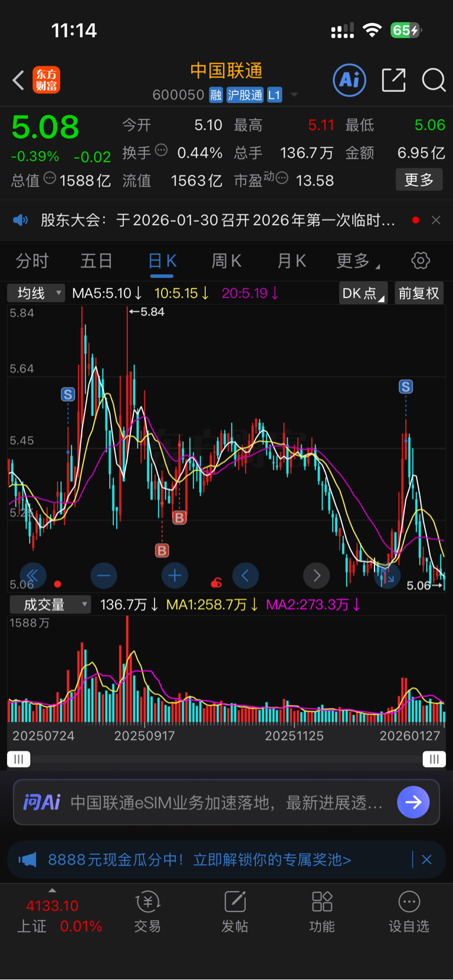The image size is (453, 980).
Task: Jump to earliest with double-left arrow
Action: pos(33,576)
